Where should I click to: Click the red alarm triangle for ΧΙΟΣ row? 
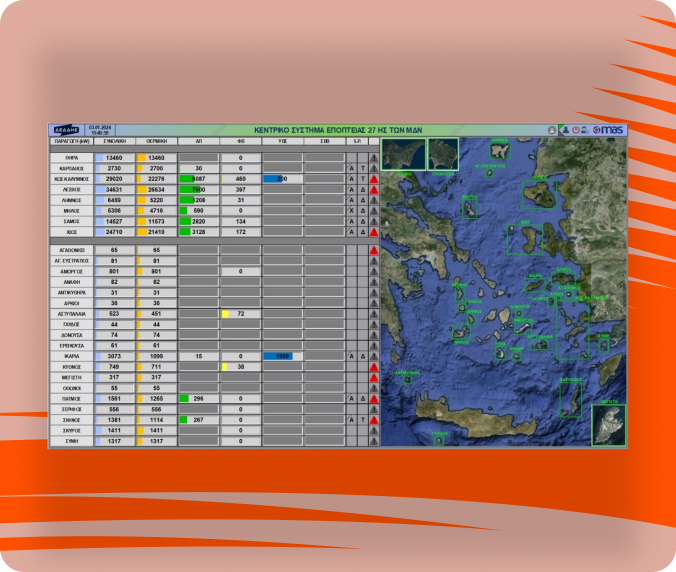pyautogui.click(x=373, y=231)
